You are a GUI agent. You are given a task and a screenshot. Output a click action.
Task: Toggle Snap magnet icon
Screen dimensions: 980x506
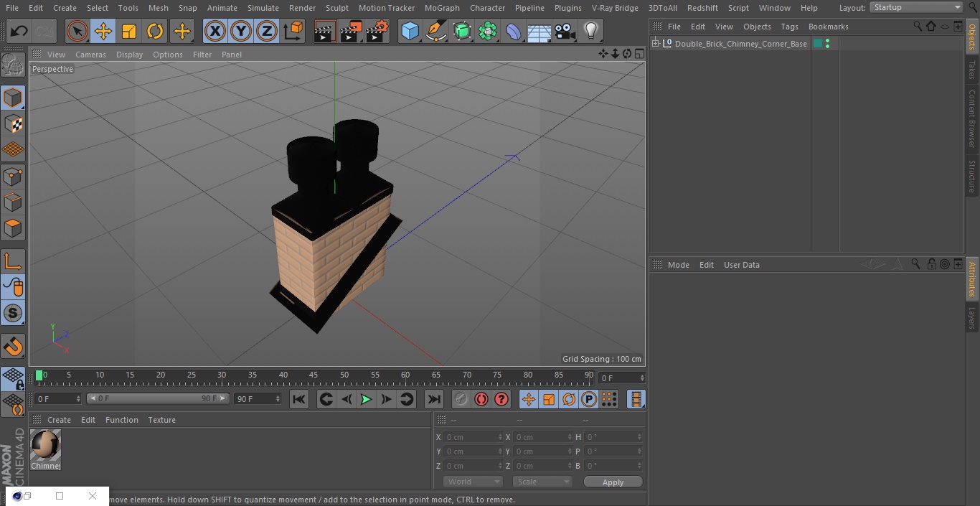(x=13, y=347)
